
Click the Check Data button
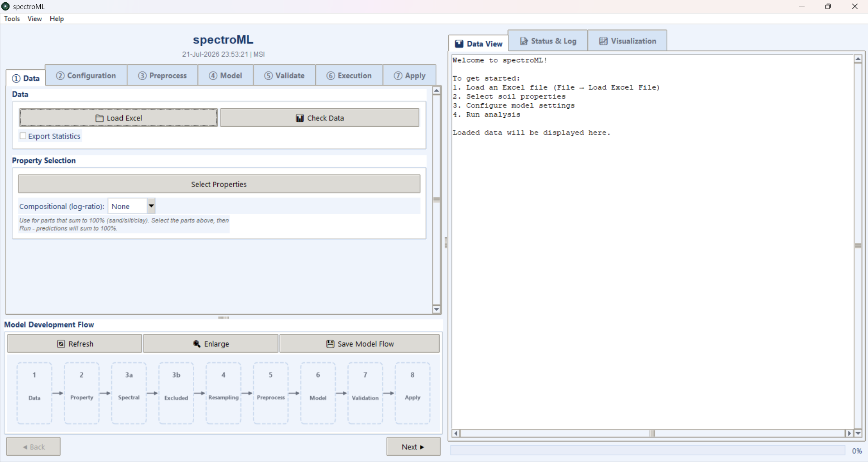[320, 118]
